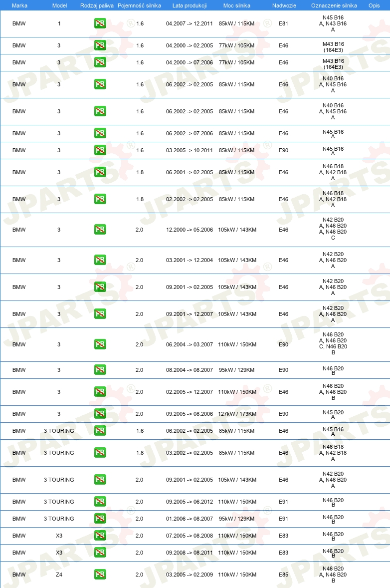Click fuel icon for BMW 3 12.2000 -> 05.2006
390x588 pixels.
[x=100, y=230]
